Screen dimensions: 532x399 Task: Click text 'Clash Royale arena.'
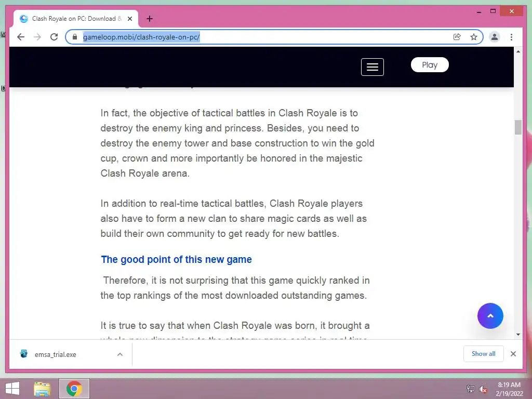pyautogui.click(x=145, y=174)
